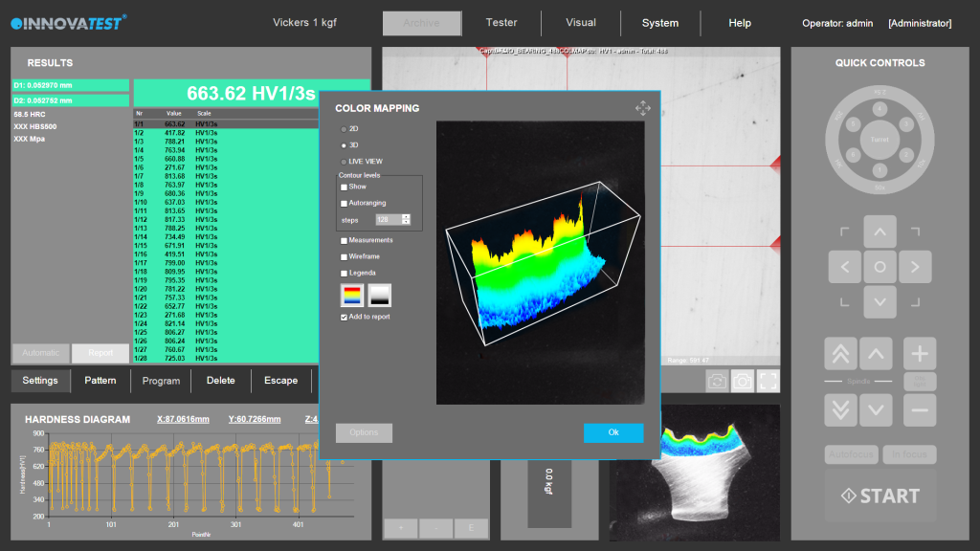Click the plus light intensity button
Screen dimensions: 980x551
click(x=920, y=354)
